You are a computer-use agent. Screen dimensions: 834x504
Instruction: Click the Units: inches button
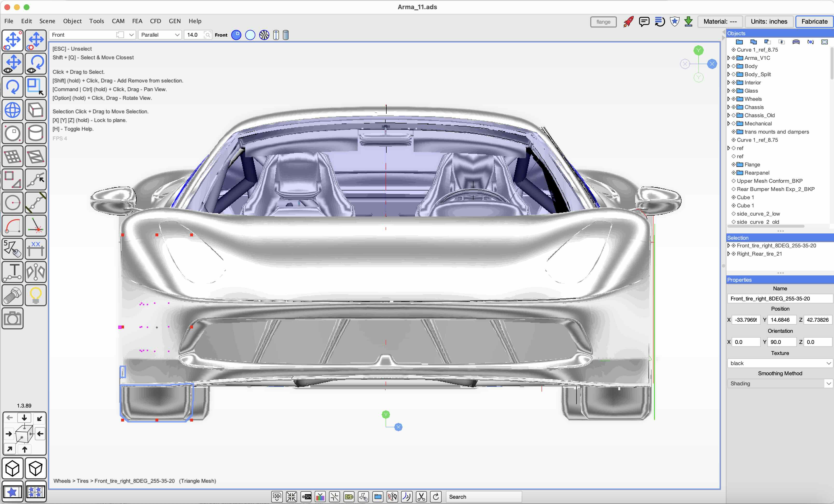click(x=769, y=22)
